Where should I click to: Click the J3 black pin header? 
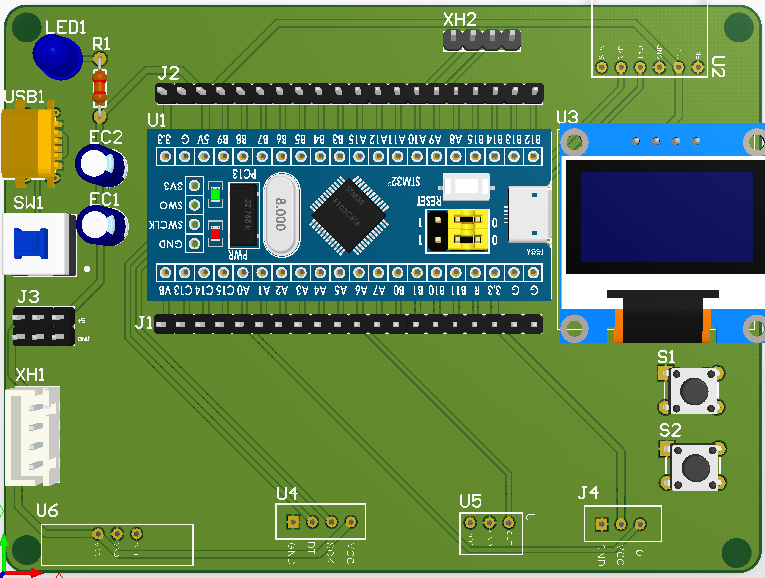pyautogui.click(x=43, y=326)
